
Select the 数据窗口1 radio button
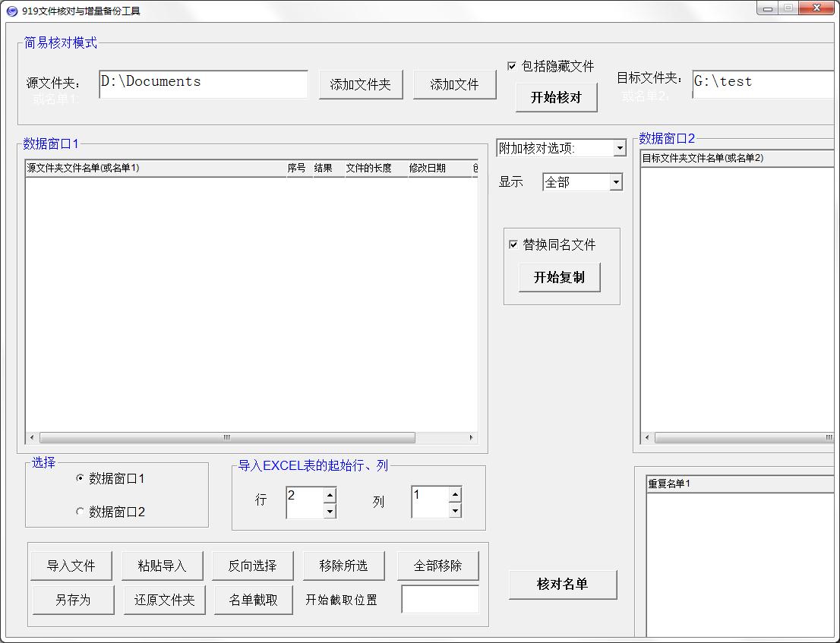click(x=81, y=478)
